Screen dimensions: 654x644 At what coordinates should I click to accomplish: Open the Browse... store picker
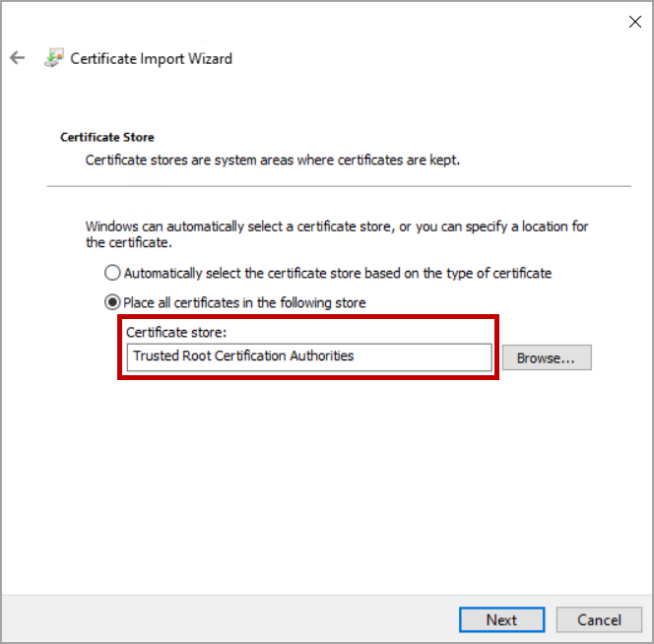[x=546, y=357]
